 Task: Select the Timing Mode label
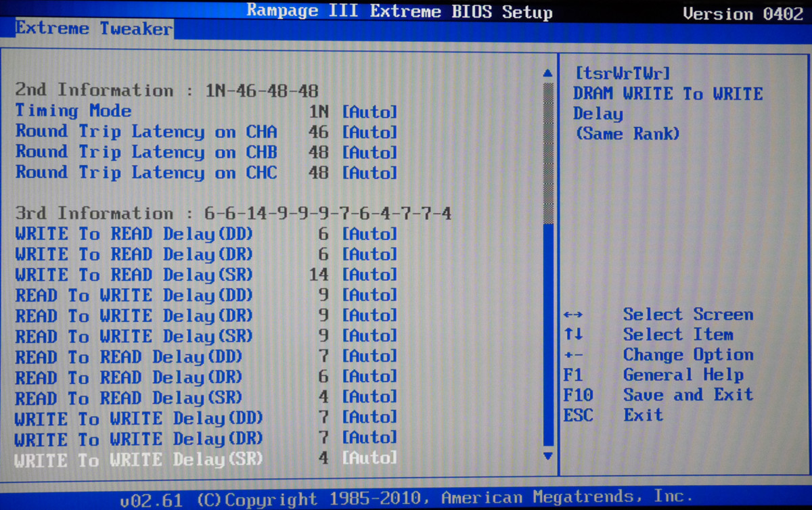click(x=73, y=111)
